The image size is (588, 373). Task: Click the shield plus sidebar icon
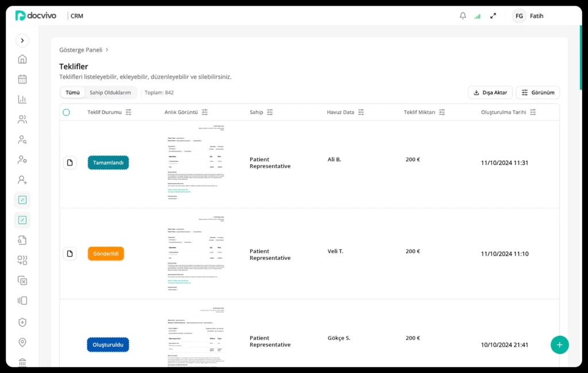tap(22, 323)
